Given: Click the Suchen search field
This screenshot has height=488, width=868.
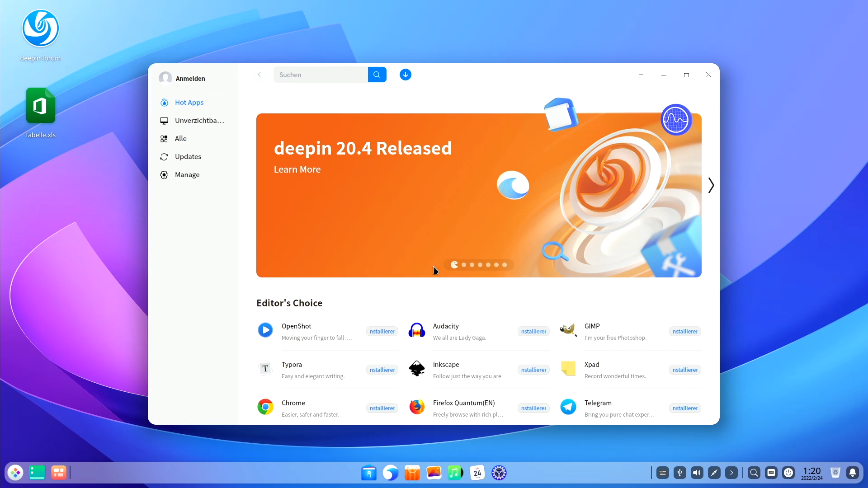Looking at the screenshot, I should pyautogui.click(x=321, y=75).
